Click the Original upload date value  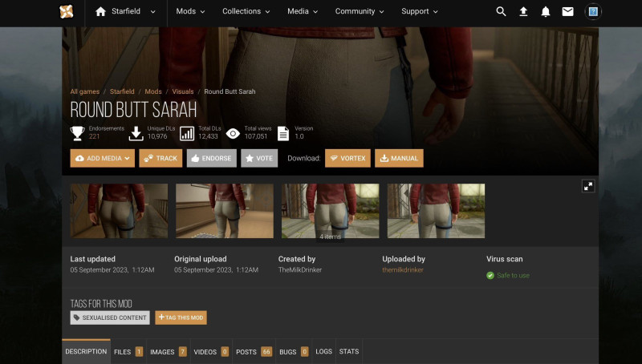tap(216, 270)
